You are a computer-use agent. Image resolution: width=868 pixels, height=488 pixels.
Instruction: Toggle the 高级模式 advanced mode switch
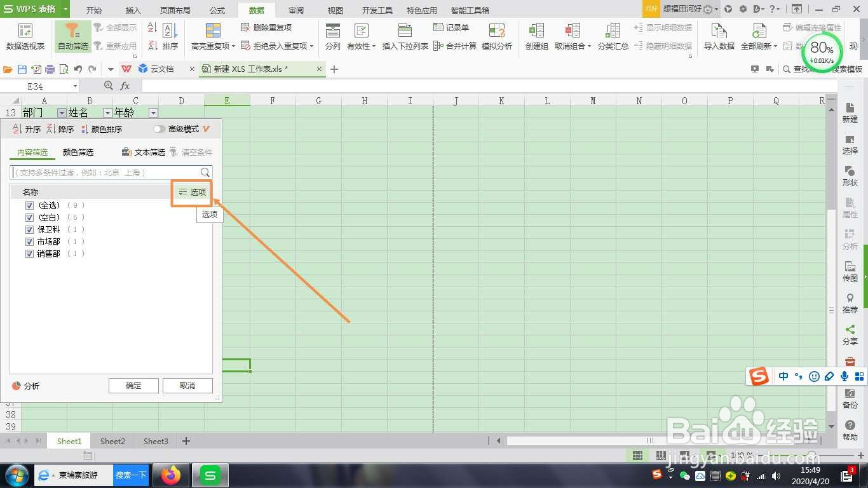pos(159,129)
